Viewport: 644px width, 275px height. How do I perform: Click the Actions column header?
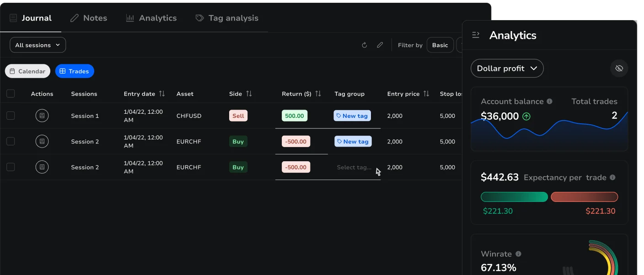[42, 94]
